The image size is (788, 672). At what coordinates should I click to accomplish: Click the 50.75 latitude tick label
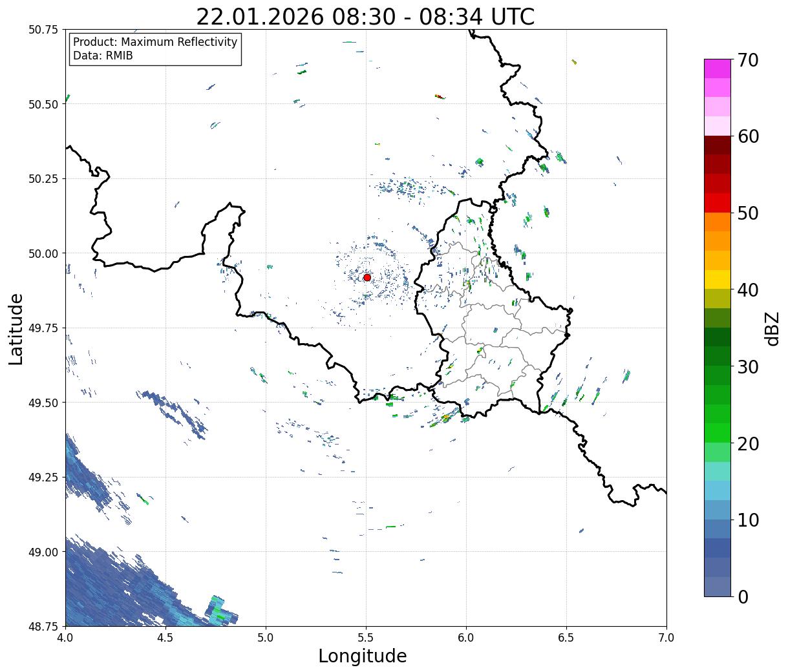[43, 30]
